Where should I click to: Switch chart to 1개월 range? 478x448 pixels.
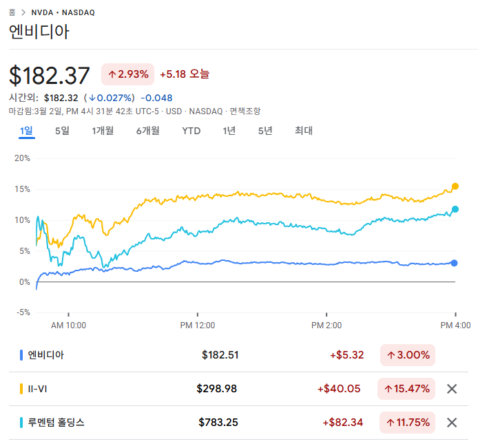click(103, 131)
